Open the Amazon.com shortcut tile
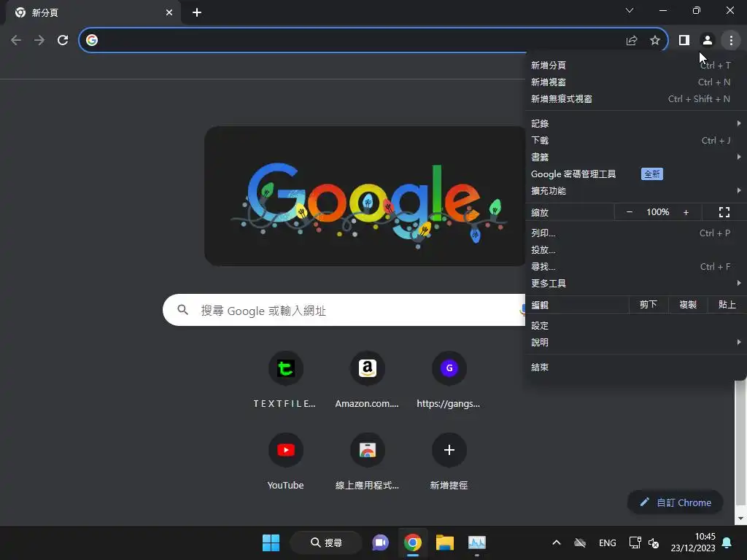This screenshot has height=560, width=747. click(368, 379)
